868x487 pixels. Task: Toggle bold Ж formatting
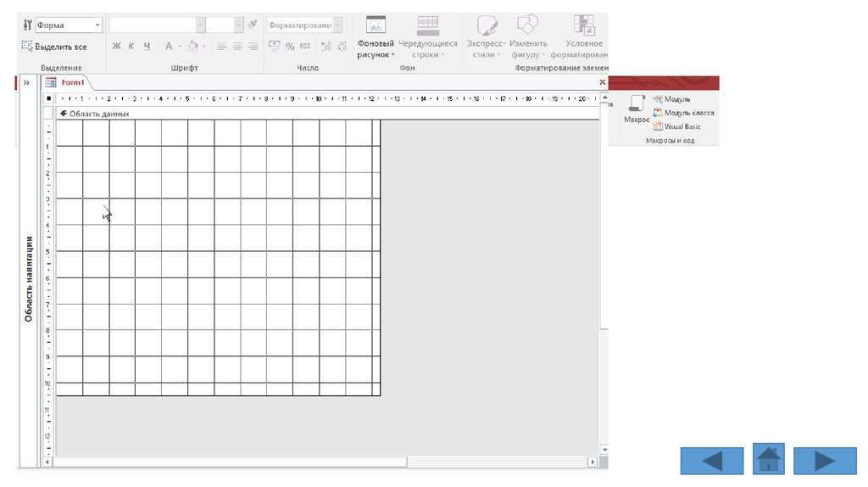[116, 46]
